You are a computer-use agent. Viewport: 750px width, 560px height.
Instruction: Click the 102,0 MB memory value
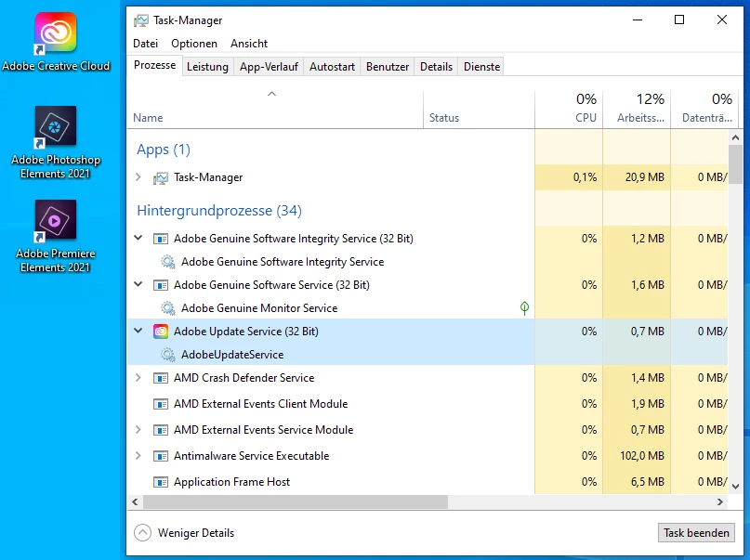pyautogui.click(x=642, y=456)
